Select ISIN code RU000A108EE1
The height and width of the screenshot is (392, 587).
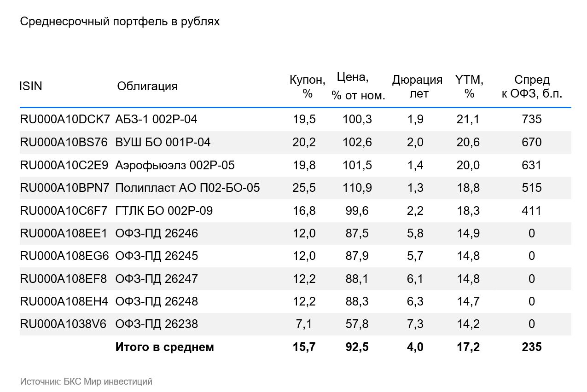63,233
